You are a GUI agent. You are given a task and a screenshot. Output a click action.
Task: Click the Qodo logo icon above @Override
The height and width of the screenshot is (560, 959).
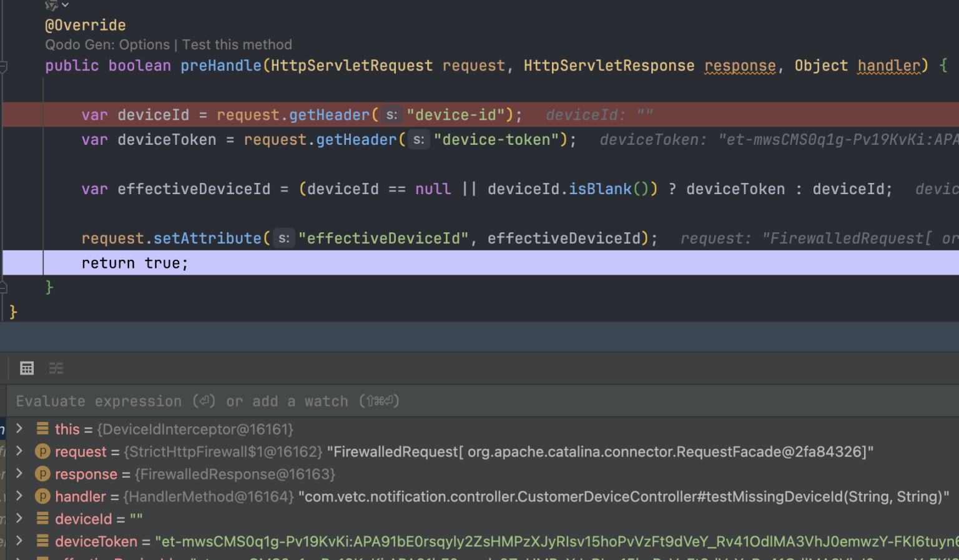pyautogui.click(x=52, y=5)
